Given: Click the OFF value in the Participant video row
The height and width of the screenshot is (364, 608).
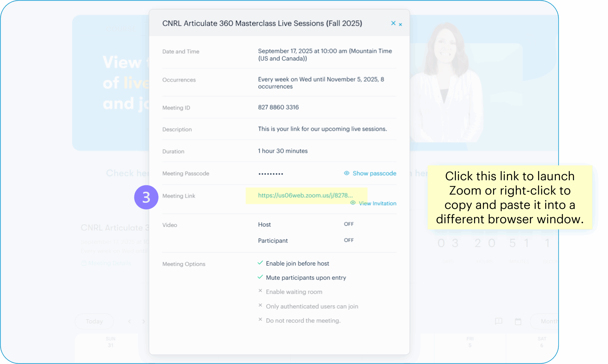Looking at the screenshot, I should [x=349, y=240].
